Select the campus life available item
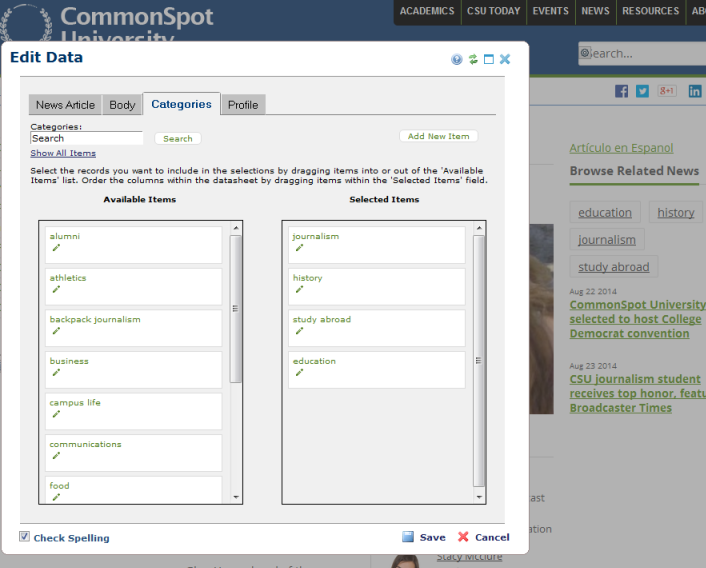This screenshot has width=706, height=568. point(133,411)
